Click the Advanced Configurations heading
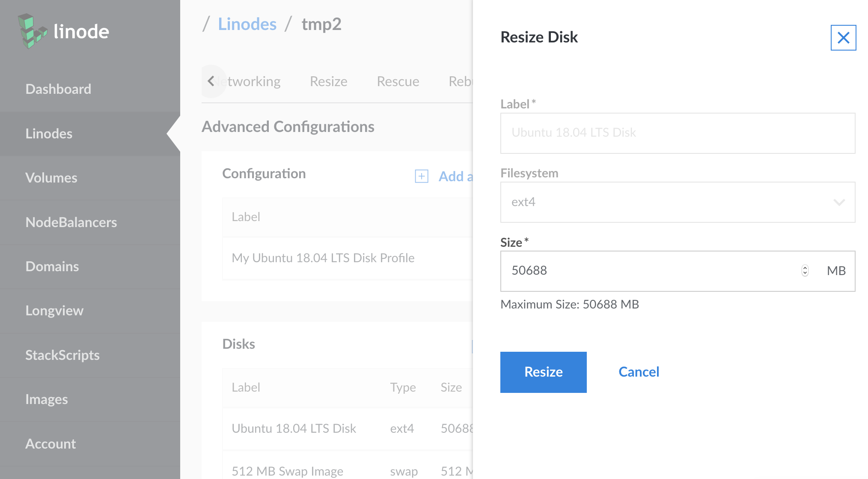The height and width of the screenshot is (479, 868). click(288, 127)
